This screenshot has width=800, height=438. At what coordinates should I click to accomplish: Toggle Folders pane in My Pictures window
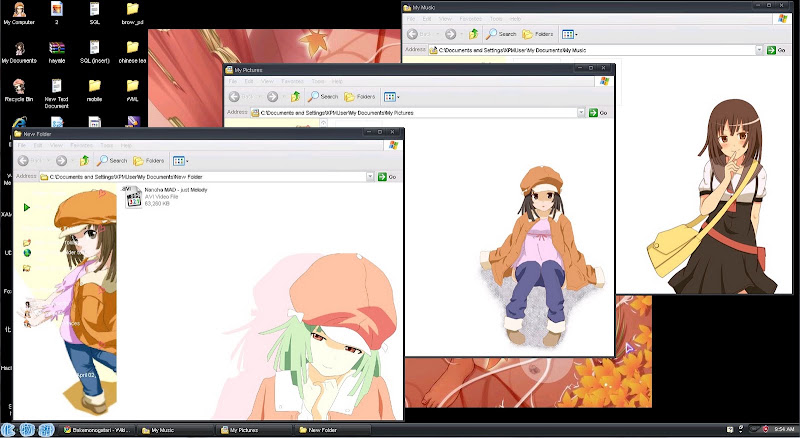pyautogui.click(x=360, y=96)
